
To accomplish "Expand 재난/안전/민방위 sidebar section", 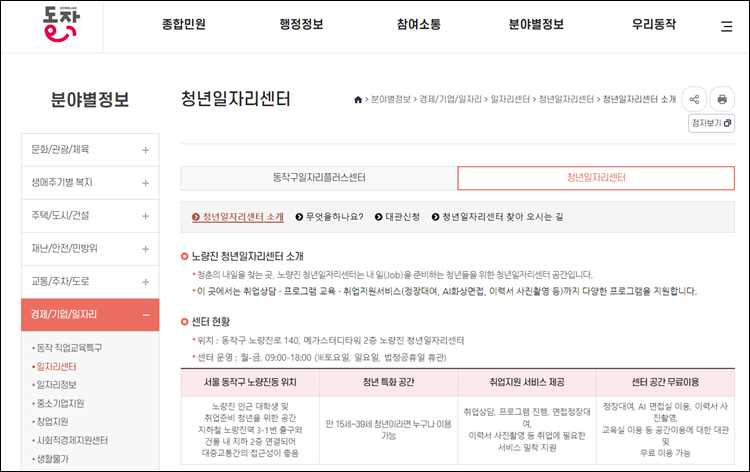I will (90, 249).
